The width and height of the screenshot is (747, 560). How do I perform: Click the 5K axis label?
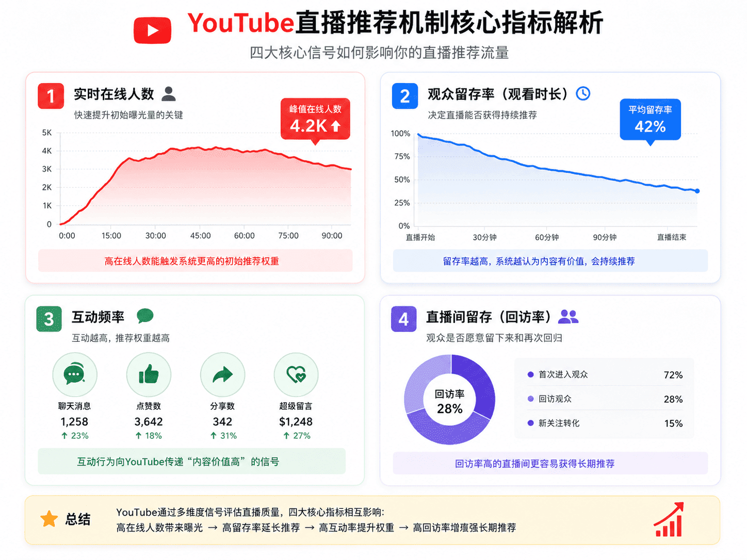[47, 133]
